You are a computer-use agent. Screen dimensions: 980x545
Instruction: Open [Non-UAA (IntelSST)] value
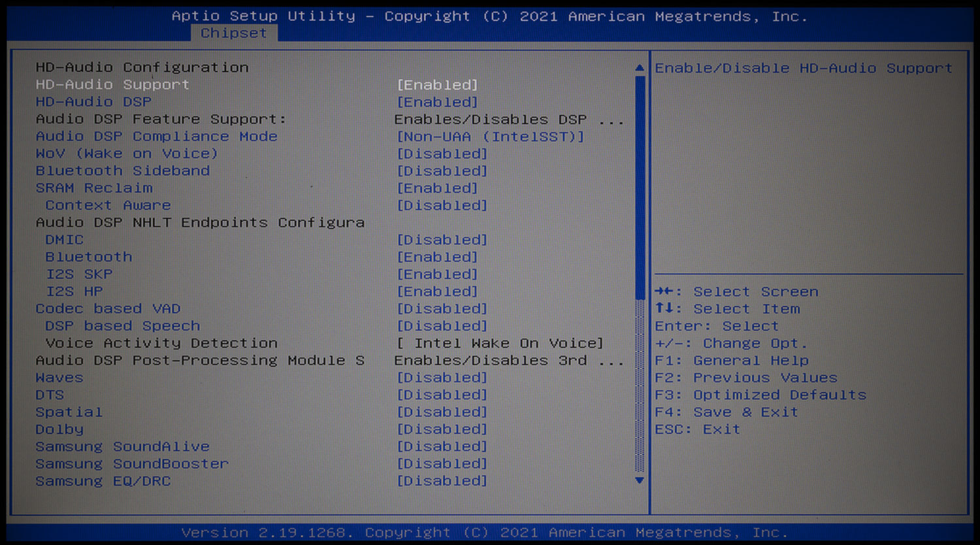[491, 137]
